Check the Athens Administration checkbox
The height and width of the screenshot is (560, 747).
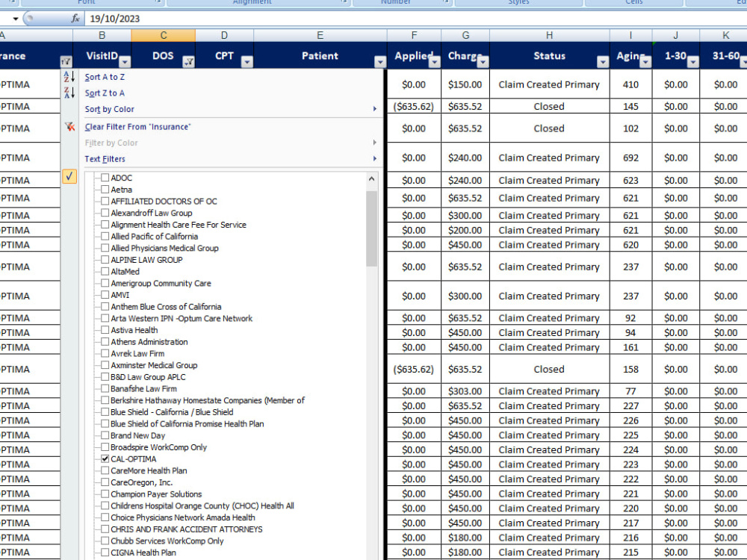[105, 341]
